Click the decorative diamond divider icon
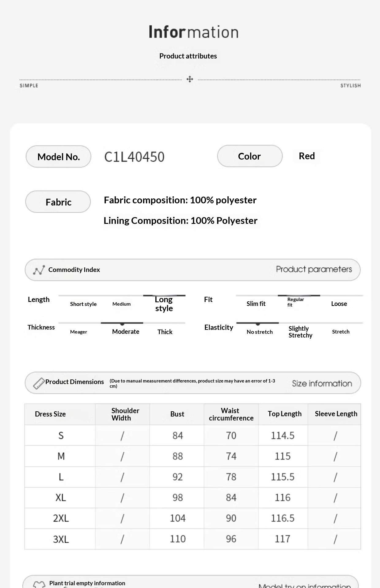Viewport: 380px width, 588px height. tap(190, 79)
